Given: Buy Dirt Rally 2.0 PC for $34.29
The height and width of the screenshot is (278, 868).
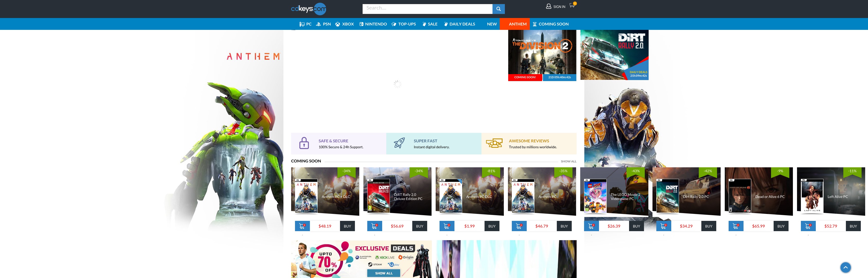Looking at the screenshot, I should (709, 226).
